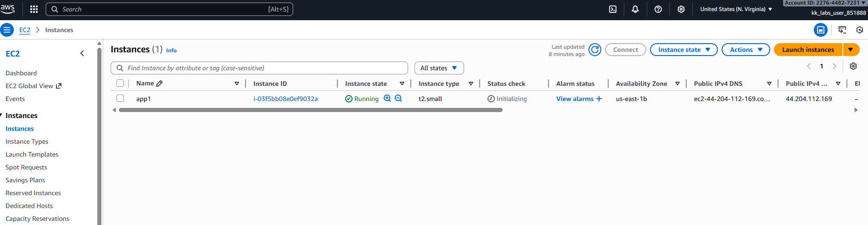Open Savings Plans in the sidebar
868x225 pixels.
25,180
